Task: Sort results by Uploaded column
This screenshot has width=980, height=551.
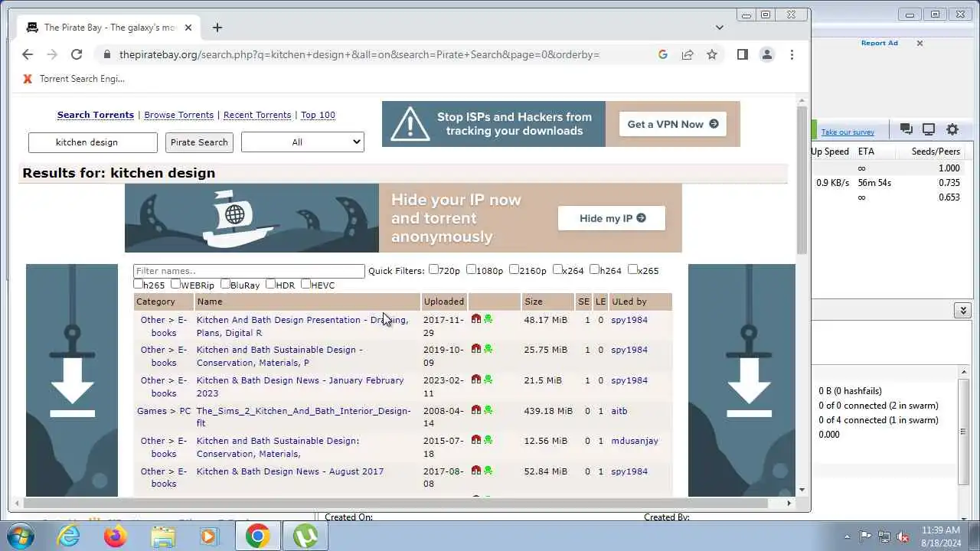Action: [x=444, y=302]
